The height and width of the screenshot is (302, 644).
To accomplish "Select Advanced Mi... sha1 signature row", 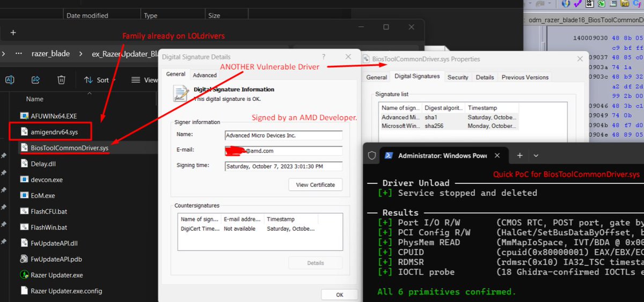I will click(449, 117).
